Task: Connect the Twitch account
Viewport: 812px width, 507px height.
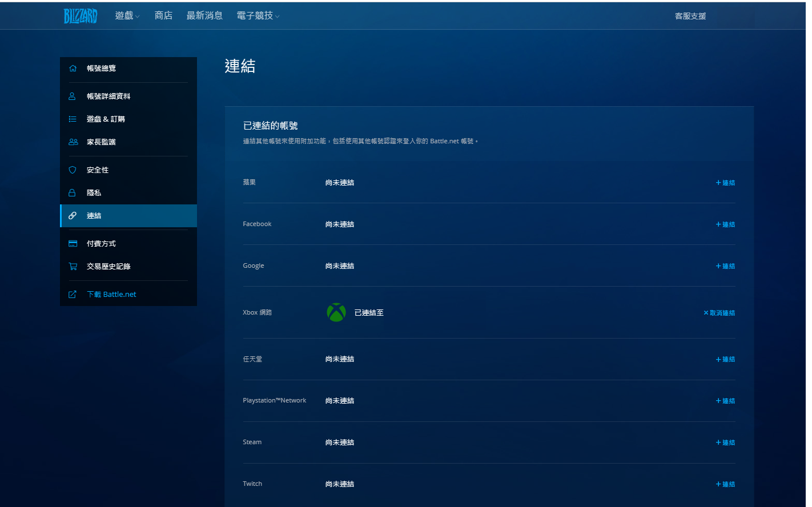Action: pyautogui.click(x=725, y=484)
